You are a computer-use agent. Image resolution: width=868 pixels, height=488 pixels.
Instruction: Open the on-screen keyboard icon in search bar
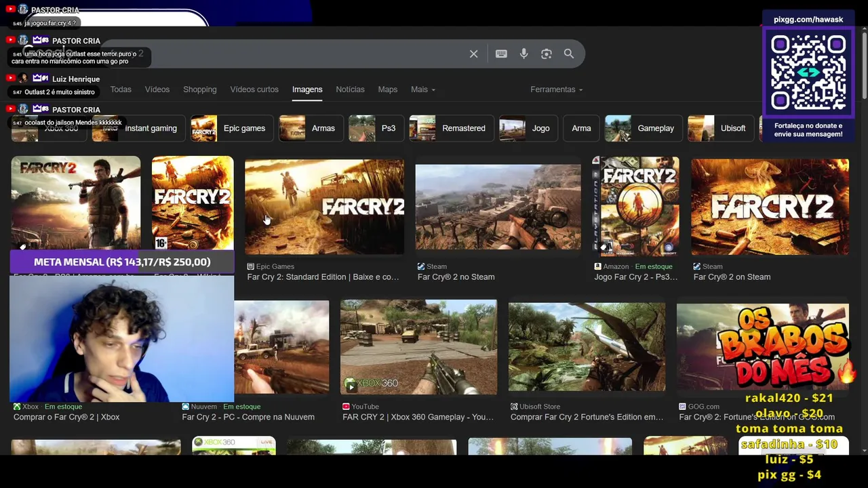coord(501,54)
